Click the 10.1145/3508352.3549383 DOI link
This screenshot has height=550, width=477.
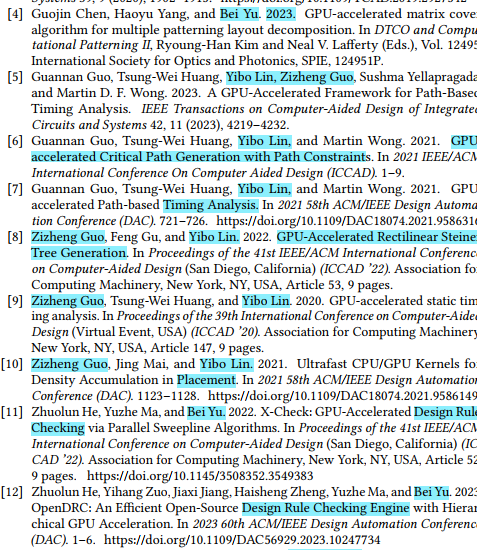click(200, 476)
